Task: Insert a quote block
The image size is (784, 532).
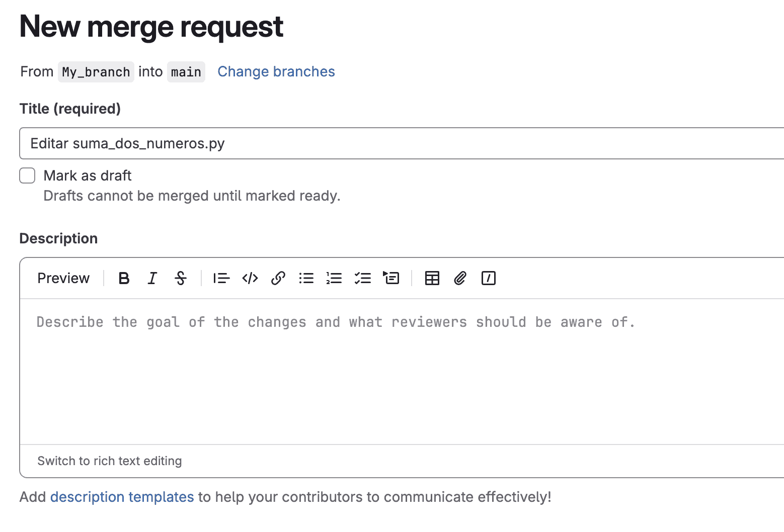Action: click(221, 278)
